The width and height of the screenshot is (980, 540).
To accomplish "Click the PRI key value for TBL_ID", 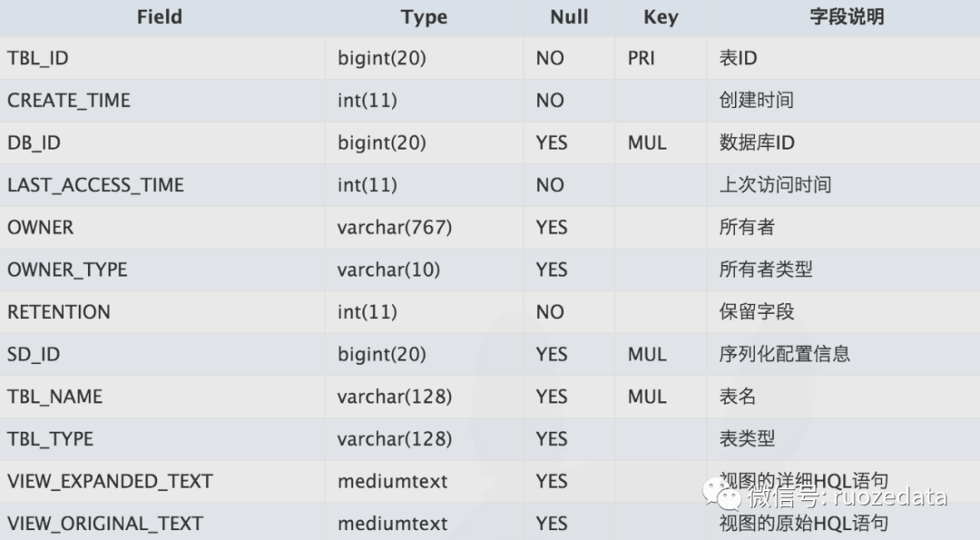I will 642,58.
